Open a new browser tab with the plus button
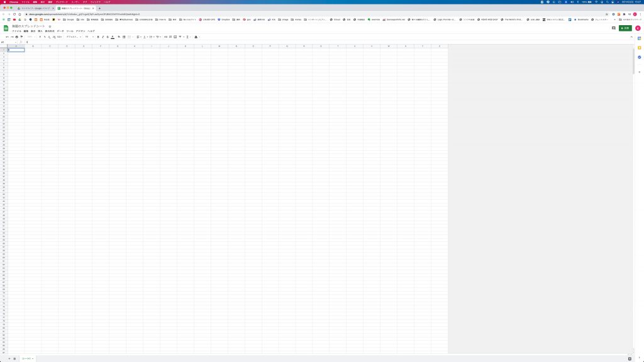The height and width of the screenshot is (362, 644). click(99, 8)
